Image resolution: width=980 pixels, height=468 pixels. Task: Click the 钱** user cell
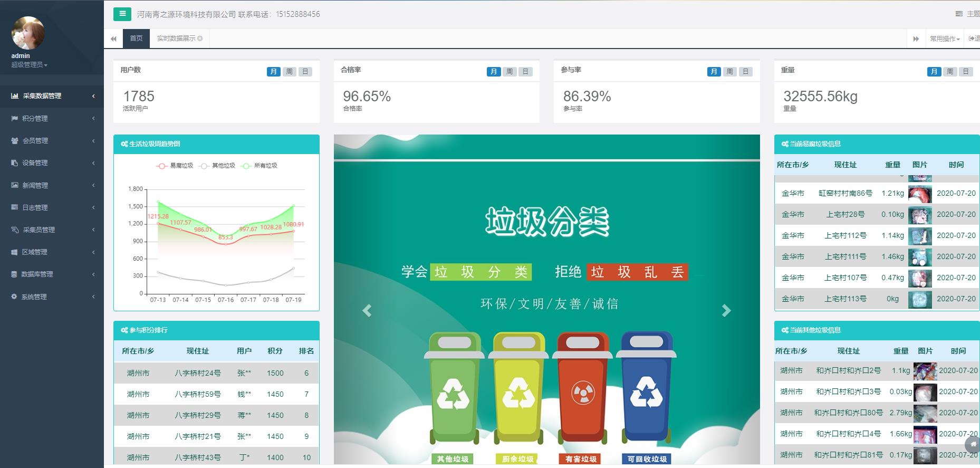coord(244,394)
